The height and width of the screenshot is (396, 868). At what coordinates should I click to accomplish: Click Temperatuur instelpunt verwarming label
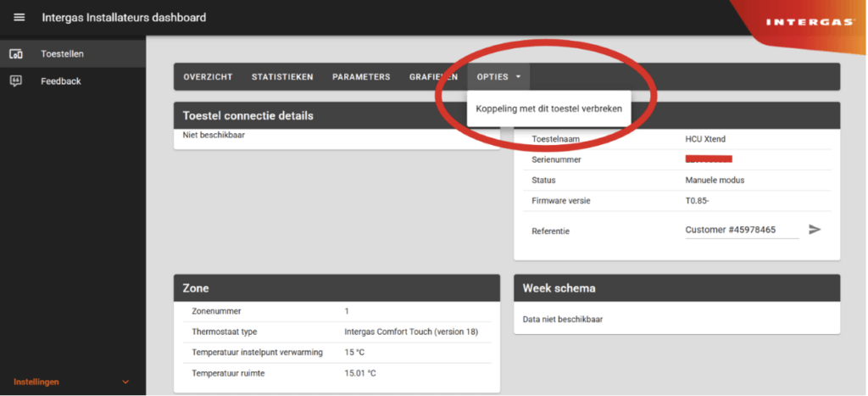tap(257, 352)
